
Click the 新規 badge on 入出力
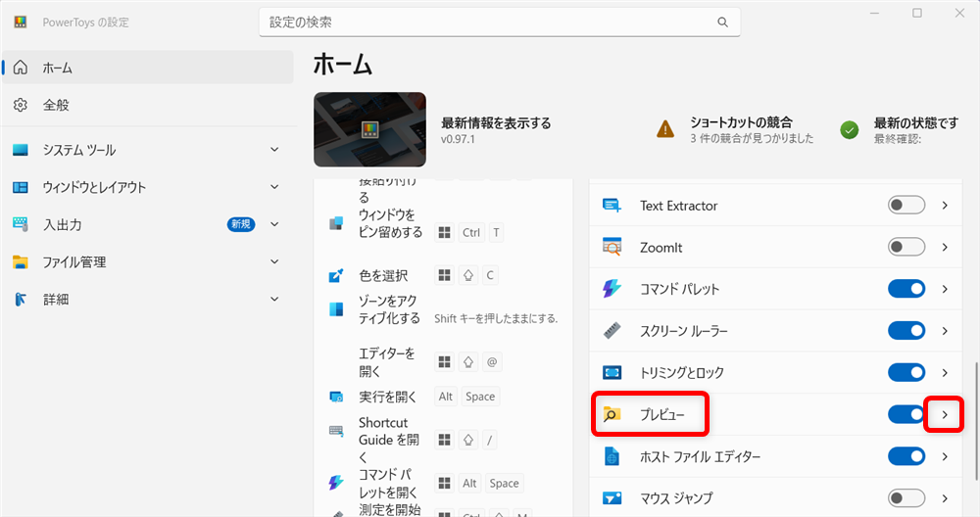[241, 224]
